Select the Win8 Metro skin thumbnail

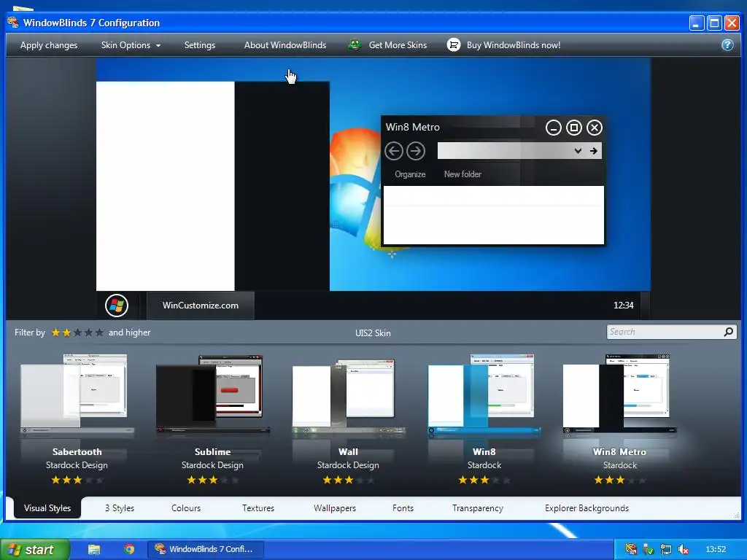(620, 395)
